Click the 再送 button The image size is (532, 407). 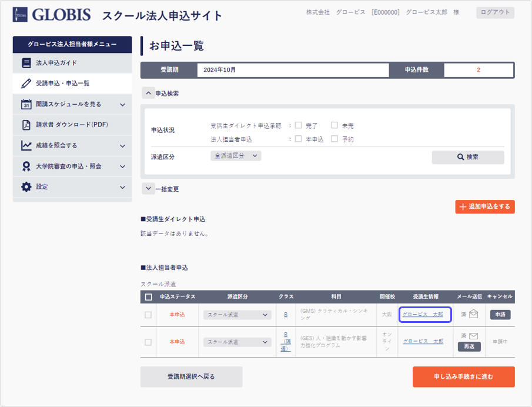[469, 346]
